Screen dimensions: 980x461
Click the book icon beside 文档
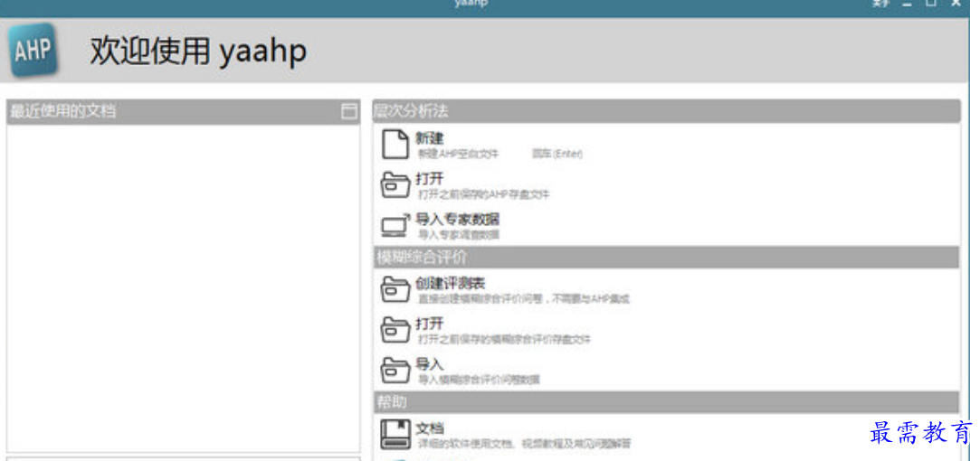(395, 434)
